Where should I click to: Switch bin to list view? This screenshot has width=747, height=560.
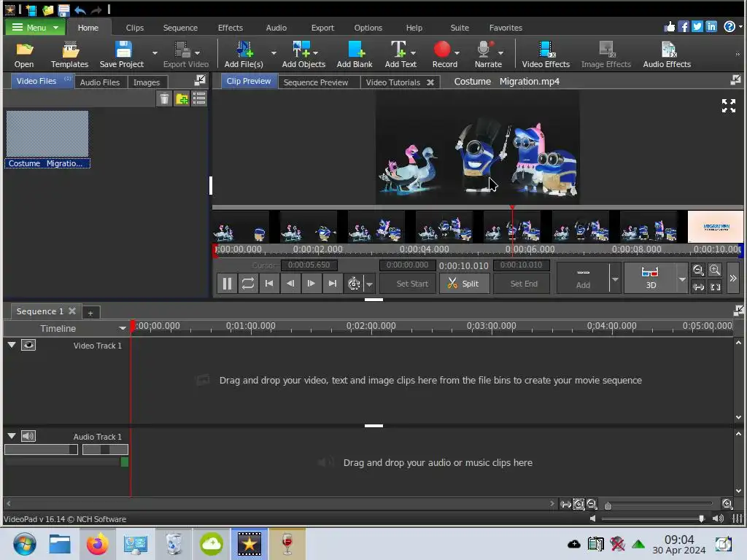(199, 99)
